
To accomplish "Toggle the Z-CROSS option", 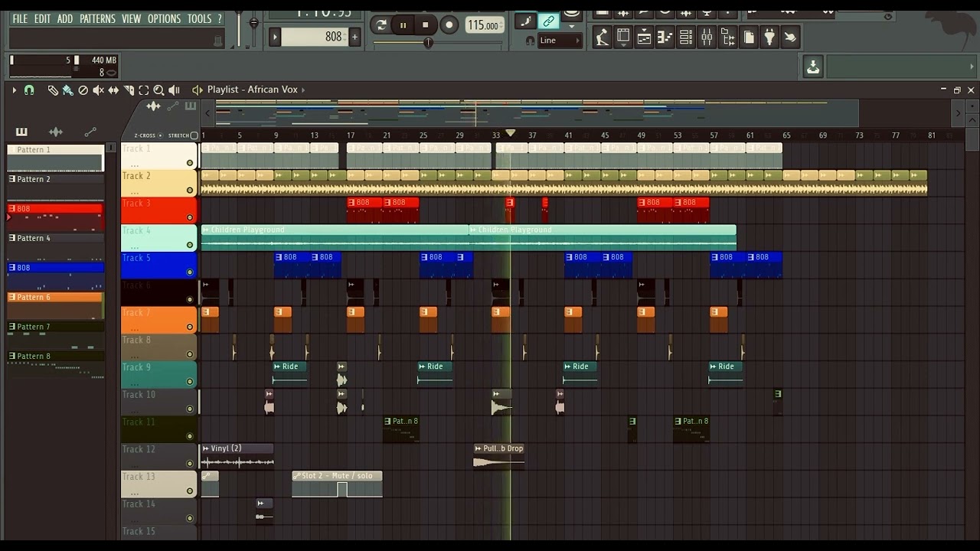I will click(148, 135).
